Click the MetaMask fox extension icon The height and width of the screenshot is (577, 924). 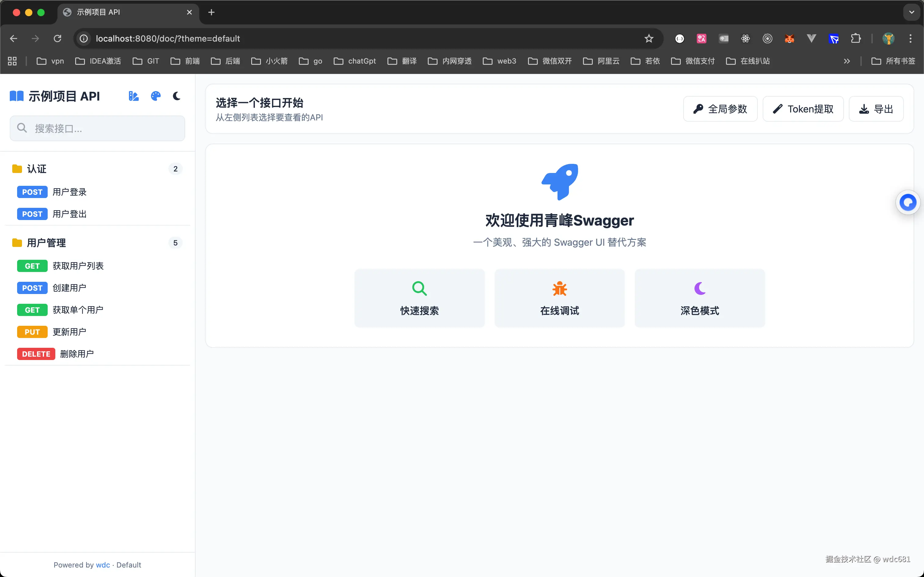click(789, 38)
